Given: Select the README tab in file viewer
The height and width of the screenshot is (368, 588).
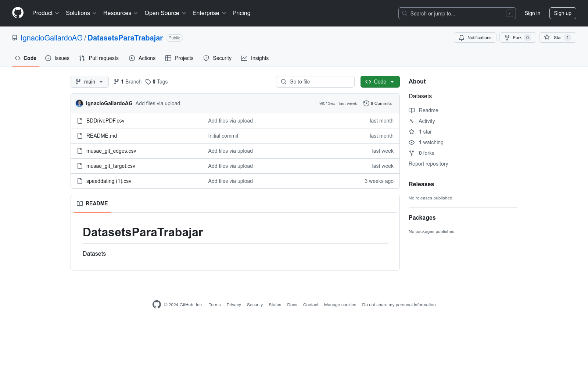Looking at the screenshot, I should tap(92, 204).
